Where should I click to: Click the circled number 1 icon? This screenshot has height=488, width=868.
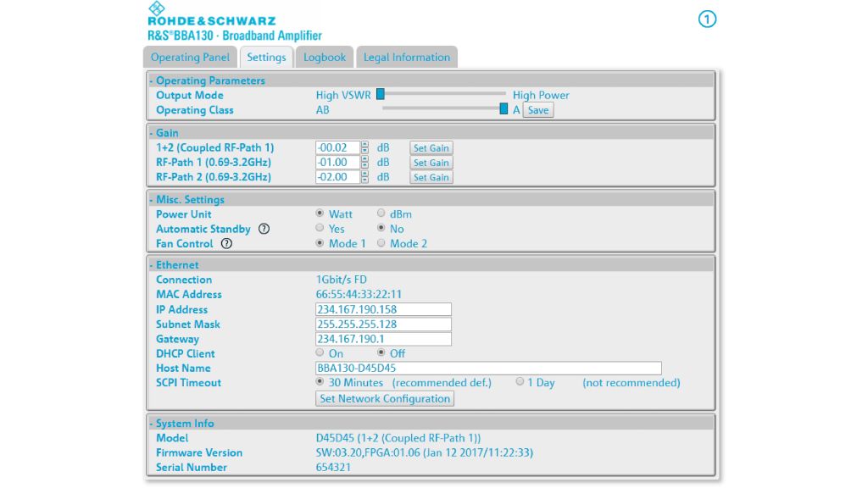(x=707, y=19)
